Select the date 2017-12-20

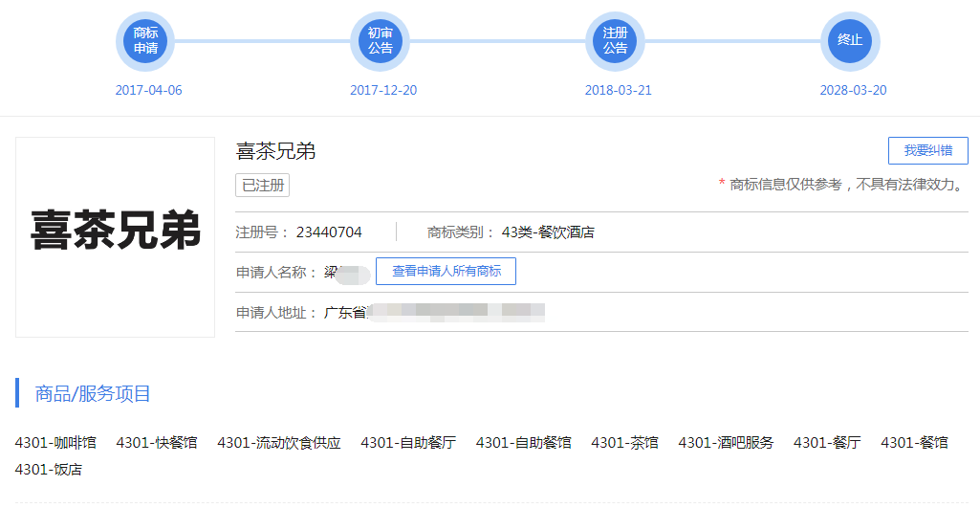(x=383, y=90)
